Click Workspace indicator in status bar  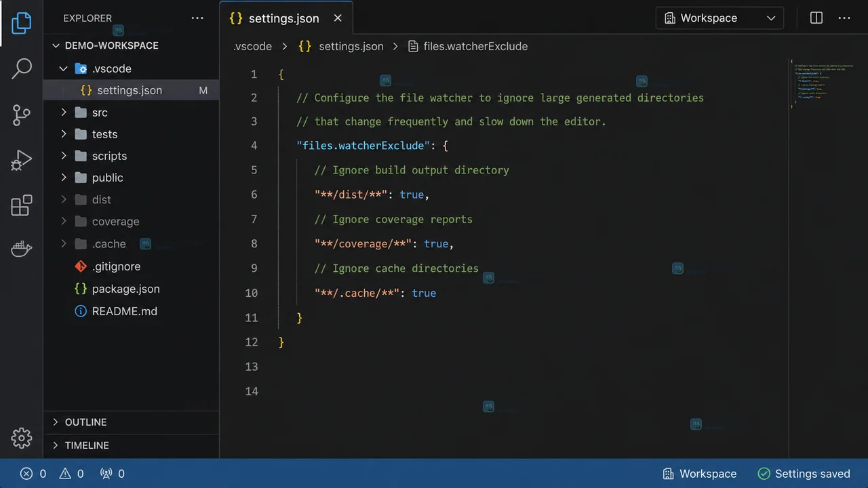tap(700, 474)
